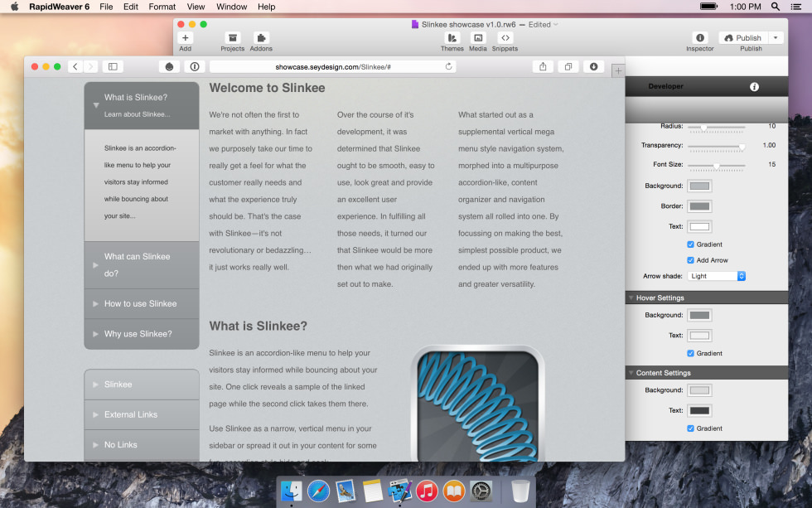Image resolution: width=812 pixels, height=508 pixels.
Task: Toggle the Hover Settings Gradient checkbox
Action: point(690,353)
